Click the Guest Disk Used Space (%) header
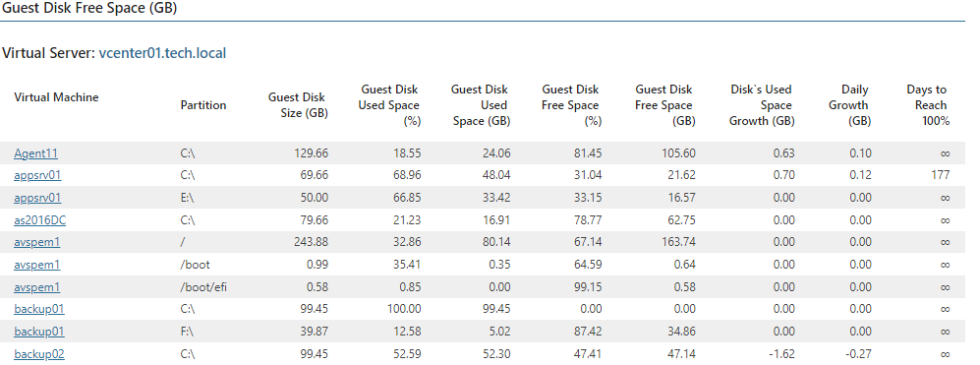 click(388, 105)
